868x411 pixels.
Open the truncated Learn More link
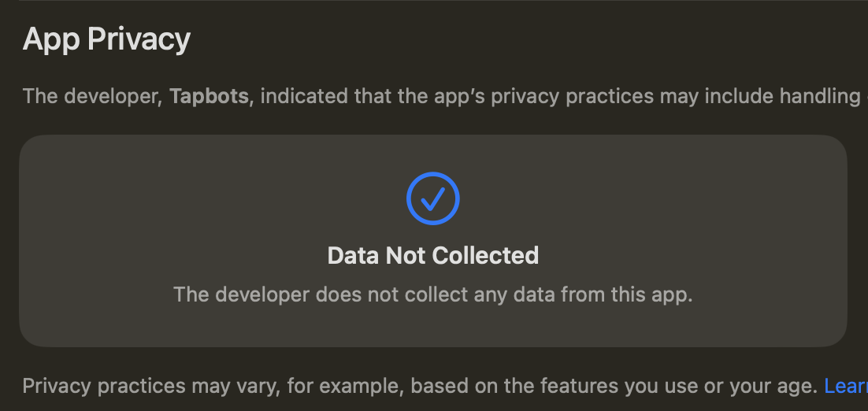[x=846, y=386]
